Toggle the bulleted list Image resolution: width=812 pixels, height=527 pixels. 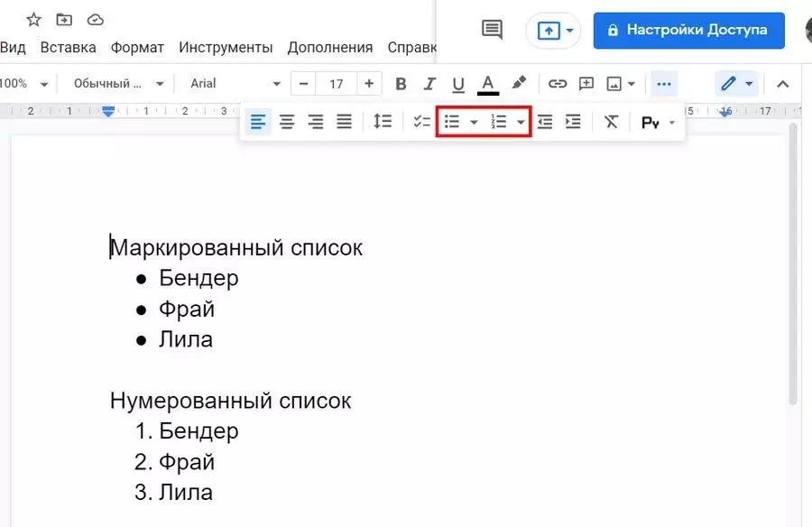451,121
